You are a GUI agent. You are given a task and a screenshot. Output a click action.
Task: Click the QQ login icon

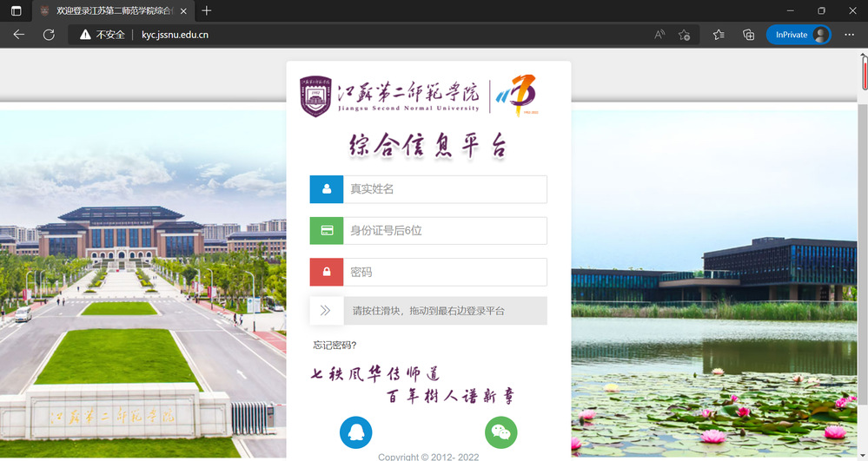356,432
